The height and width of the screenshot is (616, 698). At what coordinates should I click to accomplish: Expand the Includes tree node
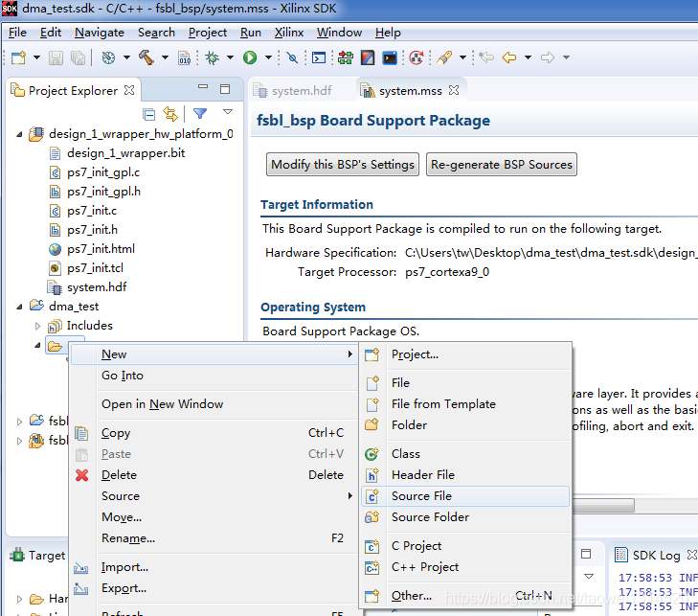(x=38, y=326)
